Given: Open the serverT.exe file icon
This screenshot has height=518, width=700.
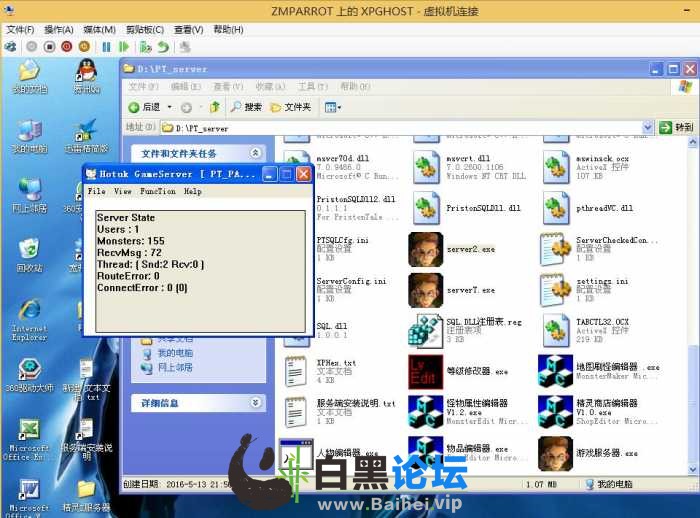Looking at the screenshot, I should coord(425,290).
